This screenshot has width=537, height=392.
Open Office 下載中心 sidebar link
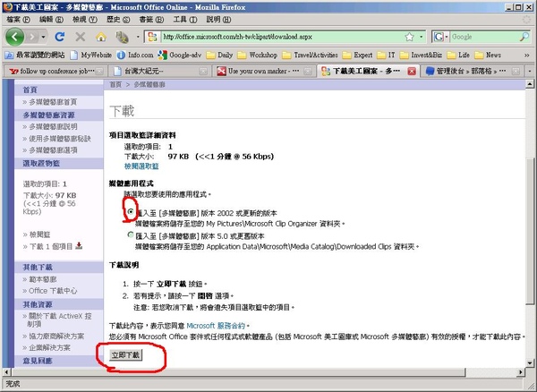point(53,291)
